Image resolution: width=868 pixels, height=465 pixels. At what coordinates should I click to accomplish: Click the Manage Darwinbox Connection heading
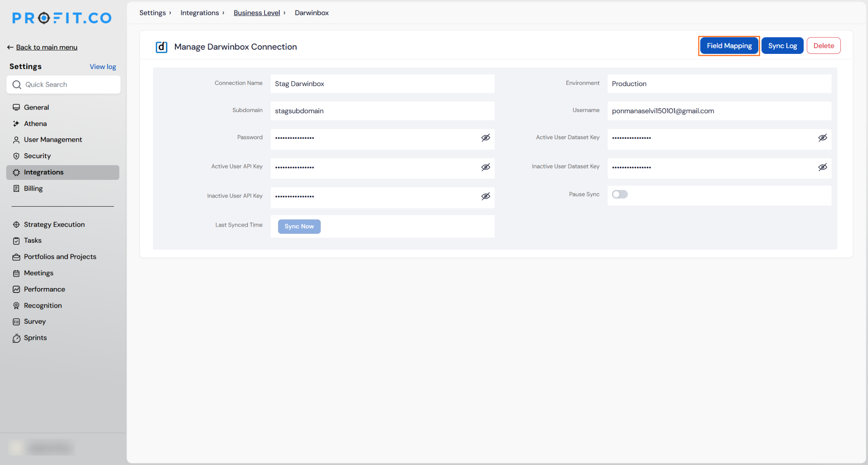tap(236, 47)
